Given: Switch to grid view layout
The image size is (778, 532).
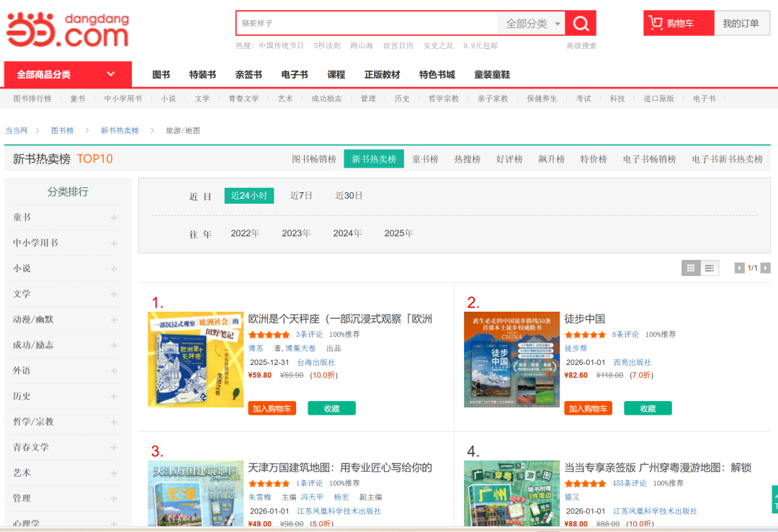Looking at the screenshot, I should click(x=691, y=269).
